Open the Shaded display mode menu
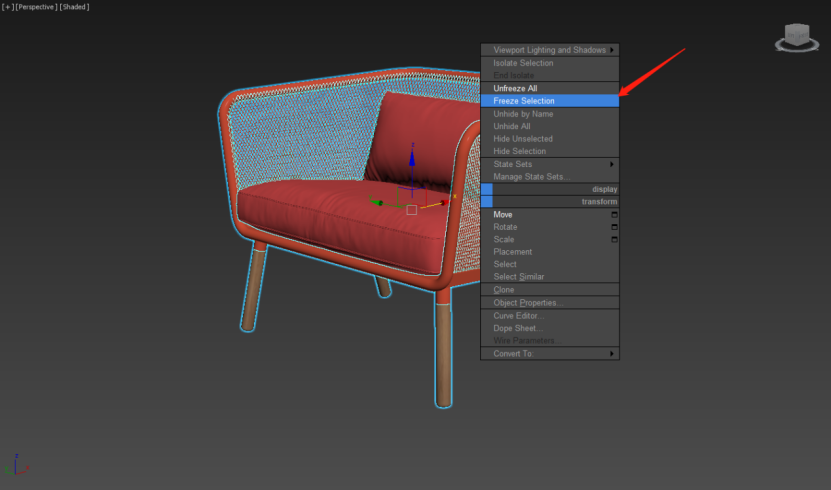The image size is (831, 490). [74, 7]
